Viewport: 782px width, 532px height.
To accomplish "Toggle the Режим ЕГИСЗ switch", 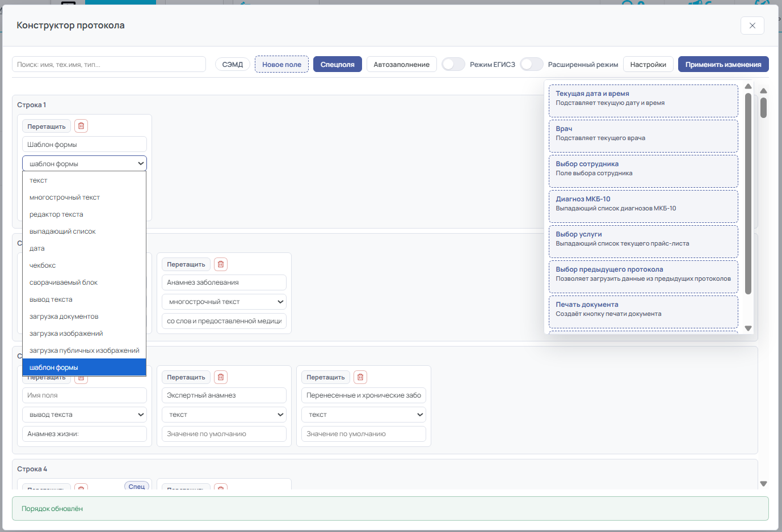I will pos(453,64).
